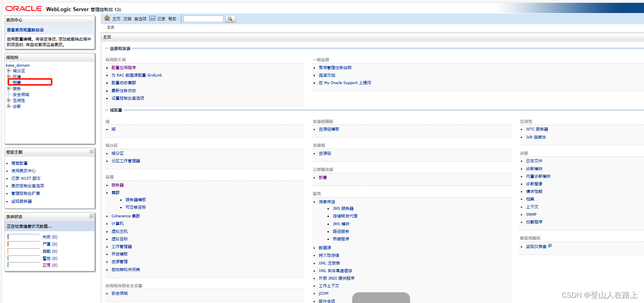This screenshot has width=644, height=303.
Task: Open the 更改控制台首选项 help topic
Action: point(28,186)
